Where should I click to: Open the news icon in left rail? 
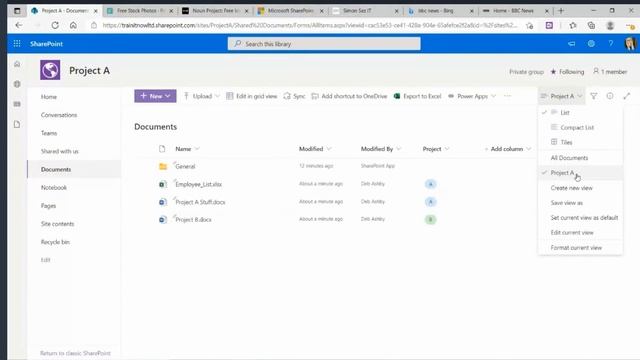tap(17, 104)
